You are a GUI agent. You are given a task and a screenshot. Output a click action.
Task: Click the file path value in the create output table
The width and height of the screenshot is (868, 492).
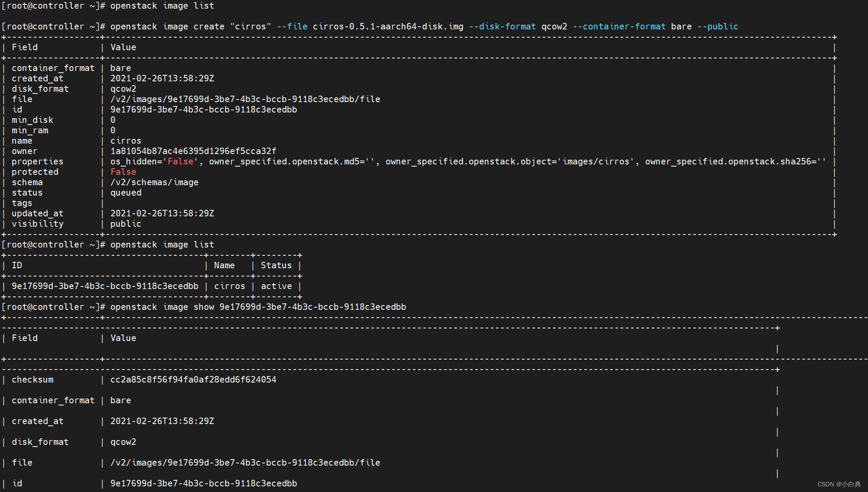click(245, 100)
